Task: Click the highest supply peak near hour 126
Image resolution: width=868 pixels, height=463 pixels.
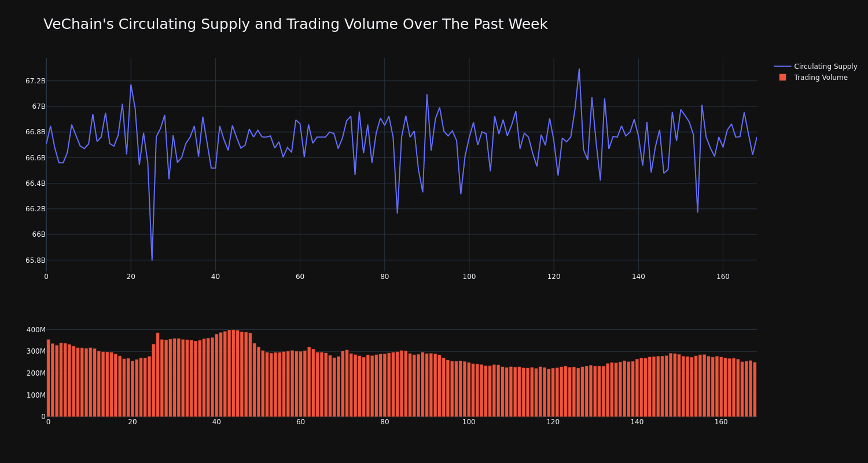Action: (579, 69)
